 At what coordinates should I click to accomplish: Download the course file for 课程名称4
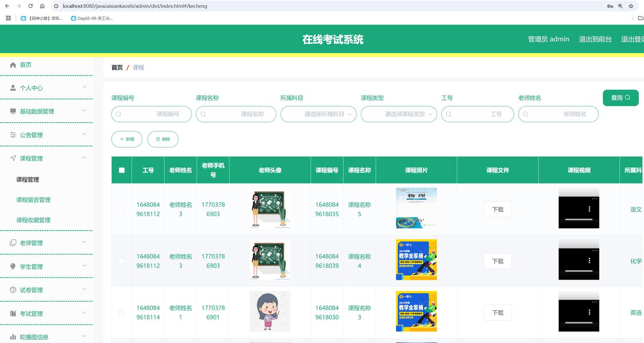click(x=498, y=261)
